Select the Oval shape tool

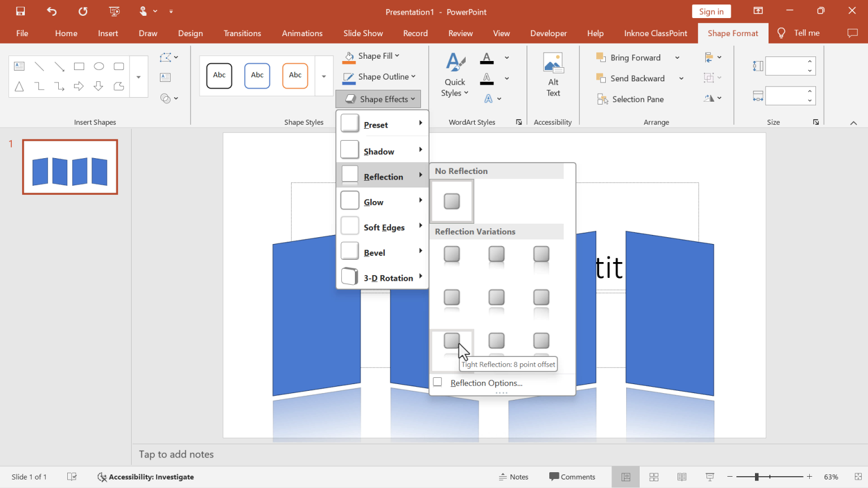point(99,66)
